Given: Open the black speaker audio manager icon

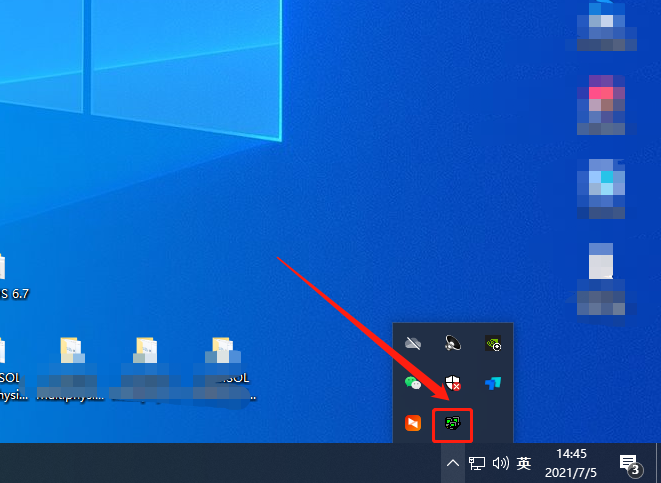Looking at the screenshot, I should pos(452,343).
